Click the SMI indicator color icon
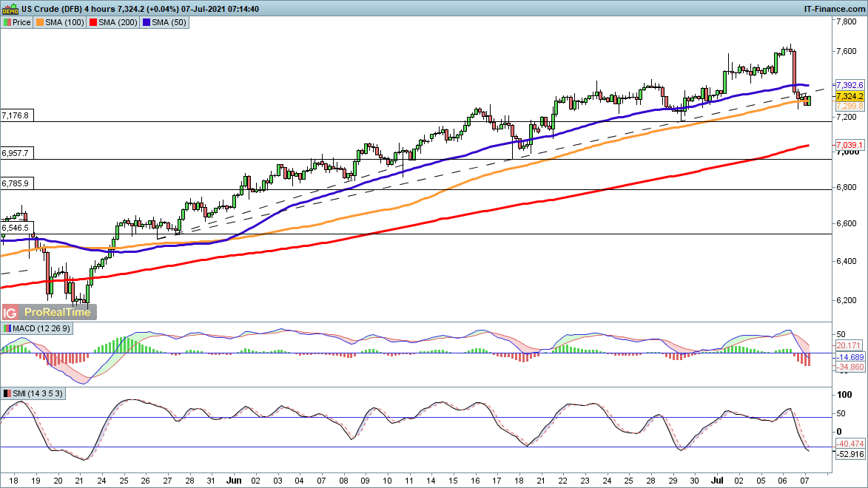Viewport: 868px width, 488px height. (x=7, y=393)
